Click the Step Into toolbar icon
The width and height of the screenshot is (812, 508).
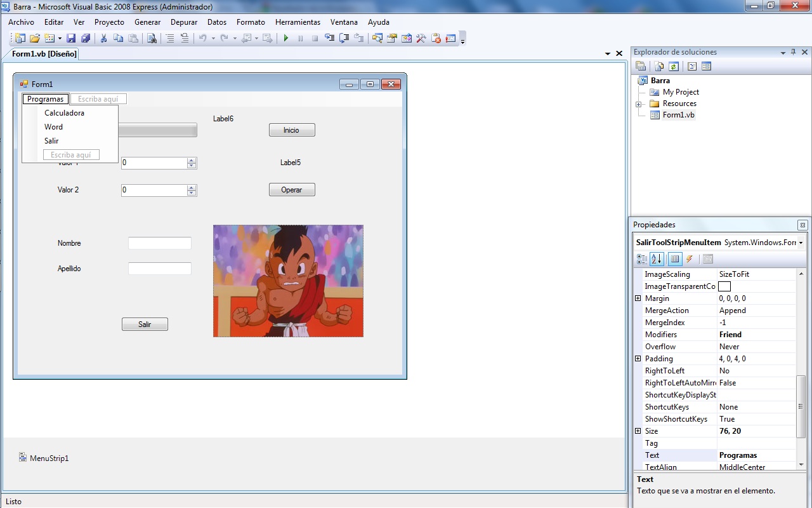click(329, 38)
